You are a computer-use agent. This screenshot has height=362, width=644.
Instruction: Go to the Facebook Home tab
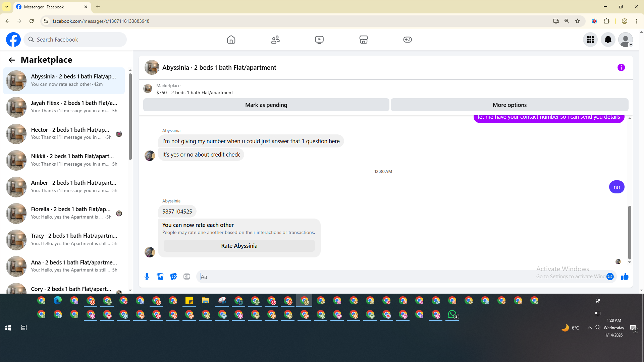click(x=231, y=40)
